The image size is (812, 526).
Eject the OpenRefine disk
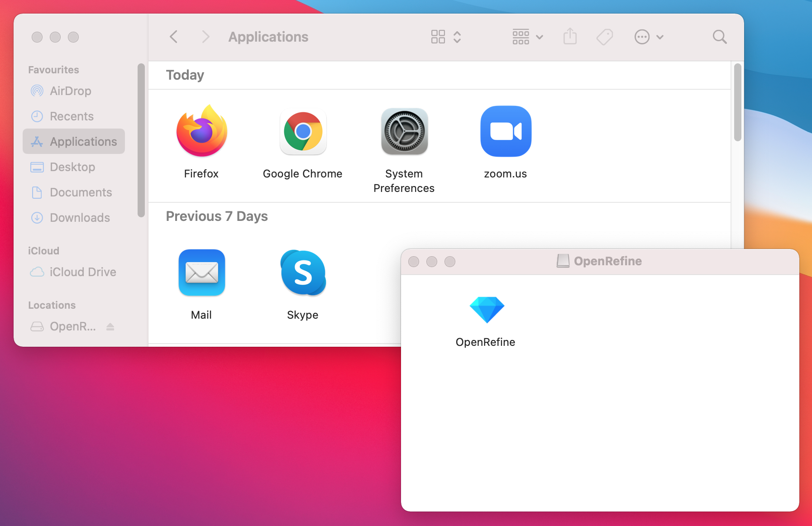[x=110, y=326]
